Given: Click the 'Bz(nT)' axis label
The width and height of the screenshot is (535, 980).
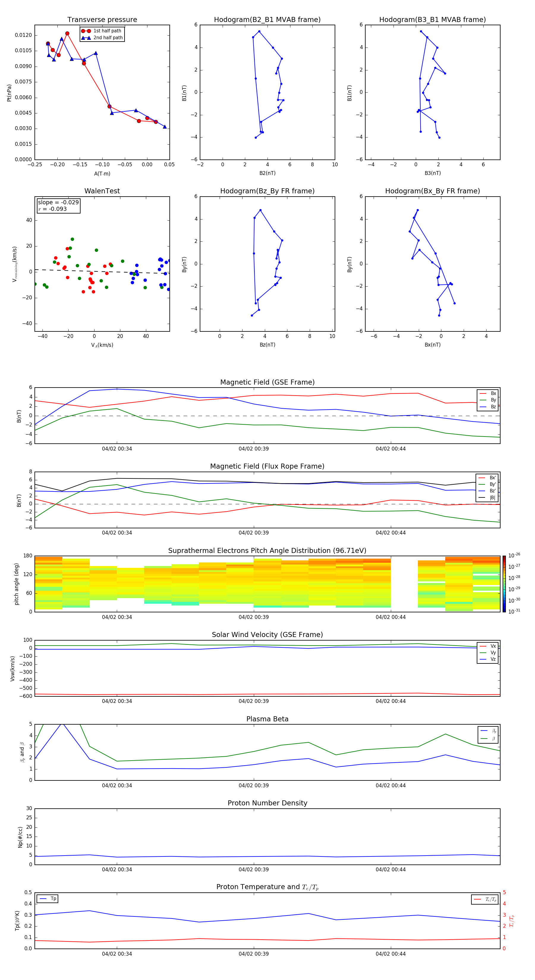Looking at the screenshot, I should (267, 345).
